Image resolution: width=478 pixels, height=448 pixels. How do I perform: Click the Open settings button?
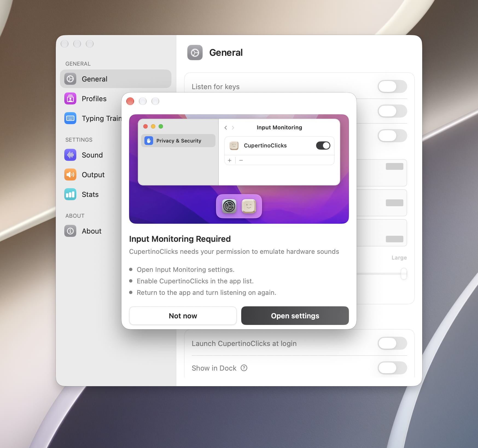click(x=295, y=316)
